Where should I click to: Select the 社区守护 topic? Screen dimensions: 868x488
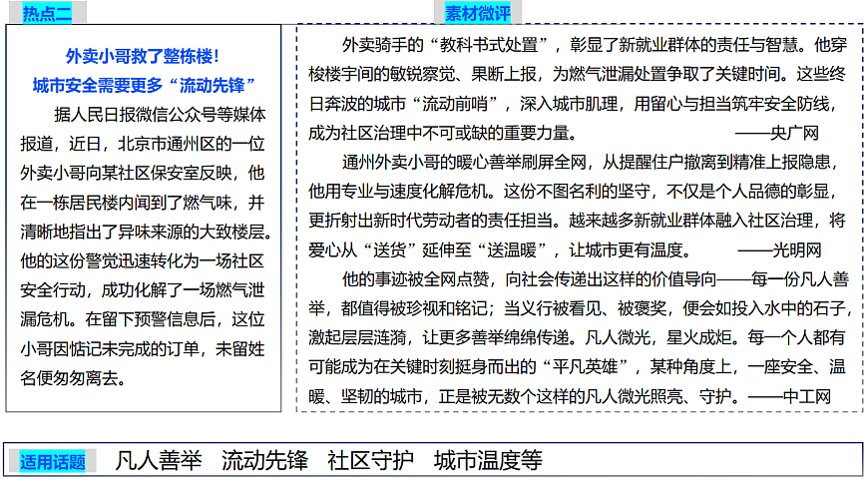(370, 461)
